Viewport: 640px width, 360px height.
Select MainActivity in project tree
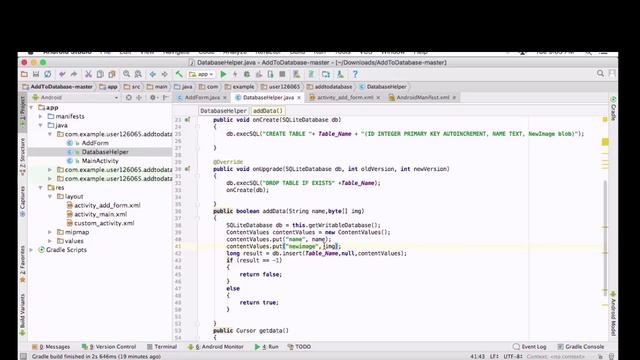coord(100,161)
